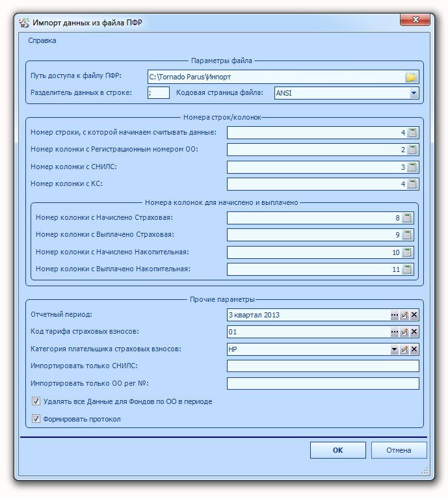Click Импортировать только ОО рег № field

click(x=323, y=383)
